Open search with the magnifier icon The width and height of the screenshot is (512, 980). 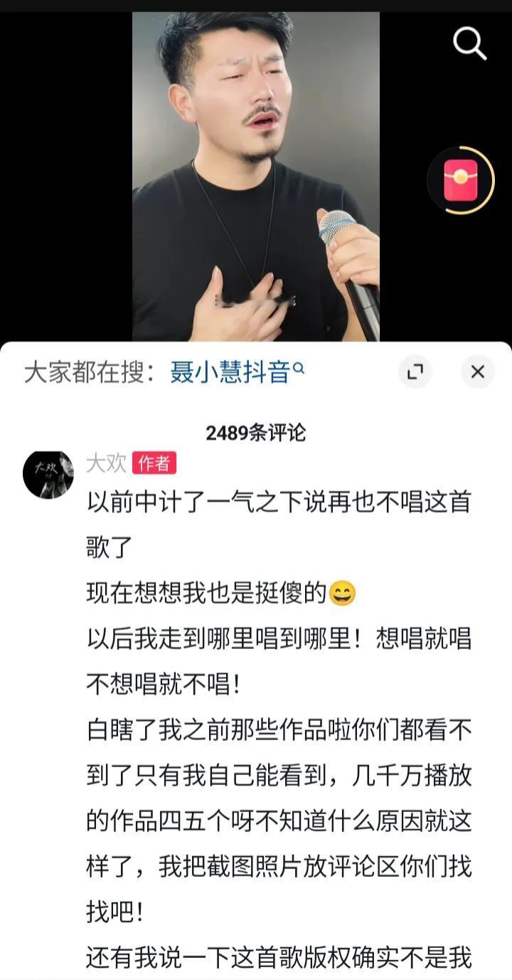click(x=469, y=43)
